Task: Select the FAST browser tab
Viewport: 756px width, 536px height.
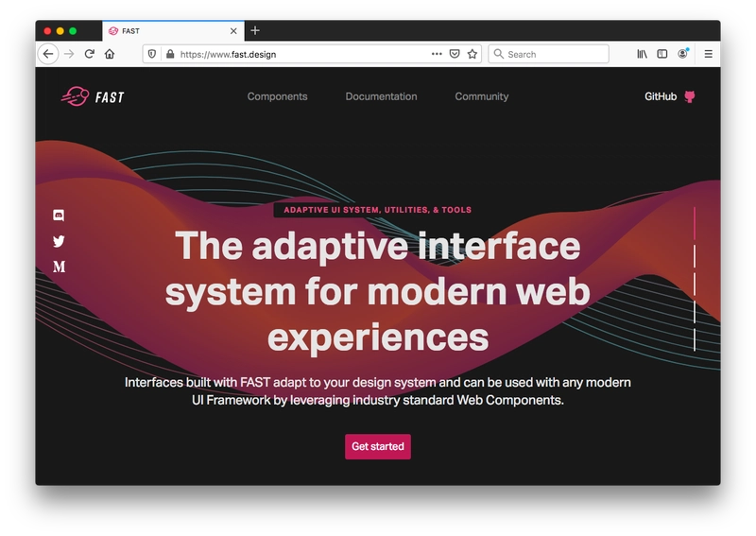Action: tap(173, 31)
